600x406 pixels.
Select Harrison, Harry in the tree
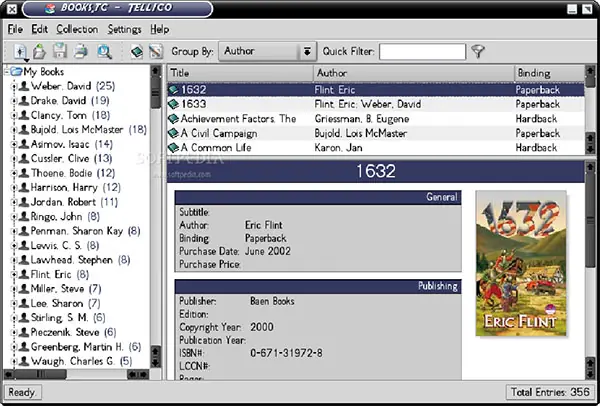tap(75, 188)
